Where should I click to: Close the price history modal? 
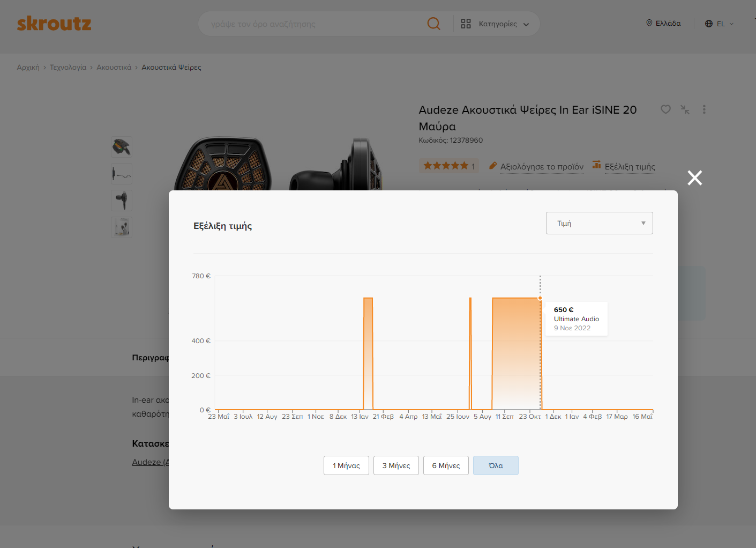[x=694, y=178]
